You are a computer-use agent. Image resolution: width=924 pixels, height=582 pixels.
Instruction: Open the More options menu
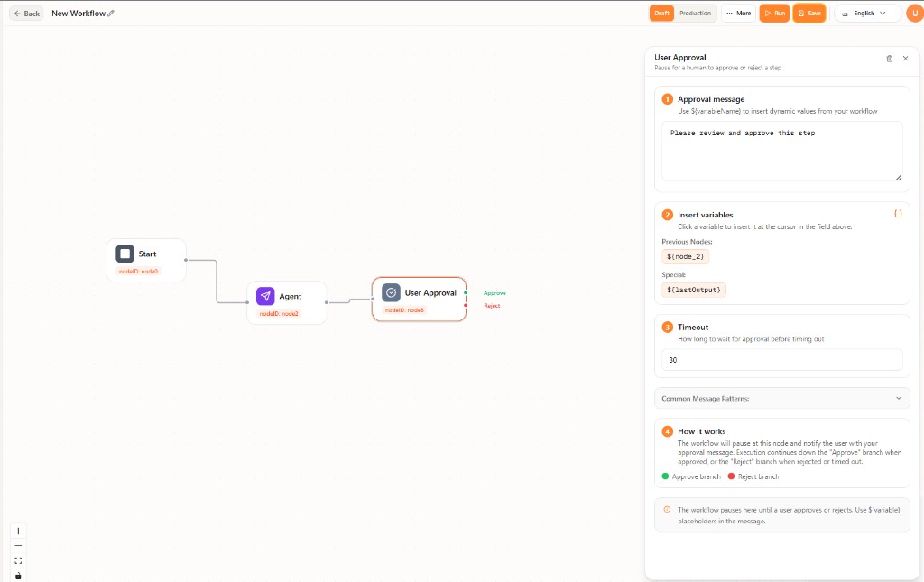pos(738,13)
